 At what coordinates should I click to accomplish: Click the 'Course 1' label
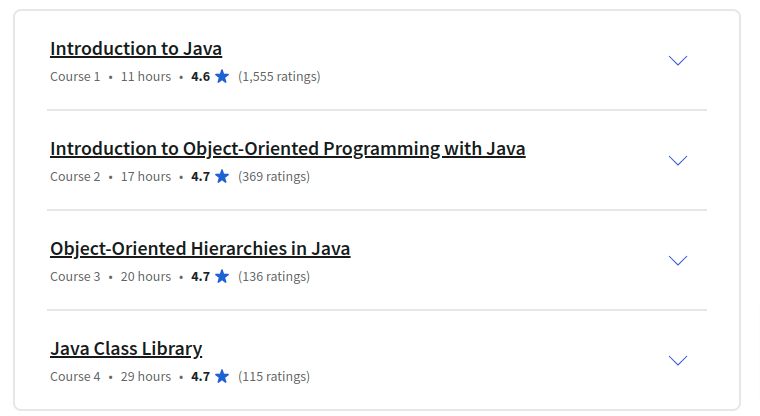75,77
